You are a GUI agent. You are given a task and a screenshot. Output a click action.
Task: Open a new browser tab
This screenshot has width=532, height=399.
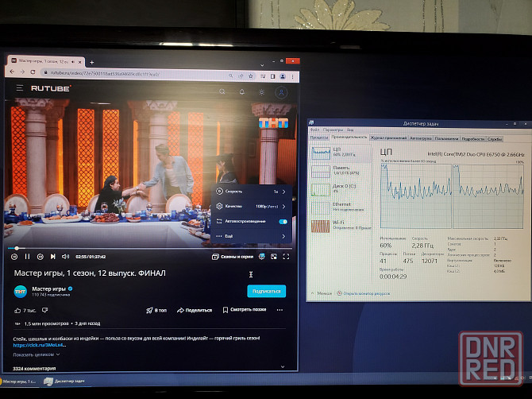(91, 63)
